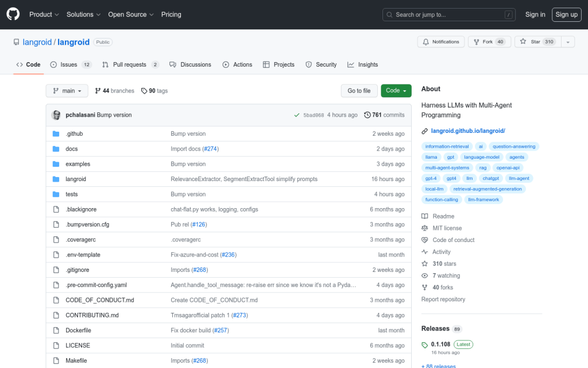Open the tests folder
The height and width of the screenshot is (368, 588).
pos(72,194)
